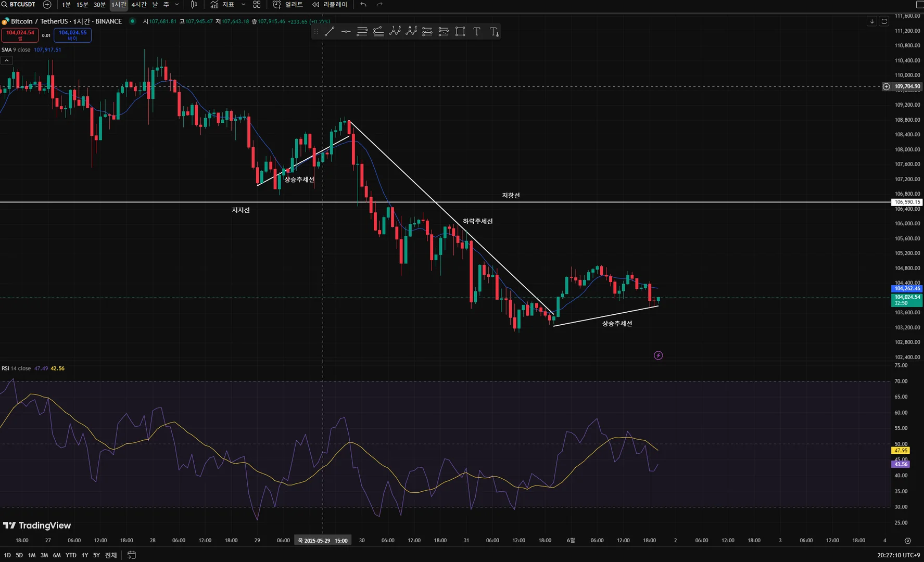Set date range to 5Y

click(x=96, y=555)
